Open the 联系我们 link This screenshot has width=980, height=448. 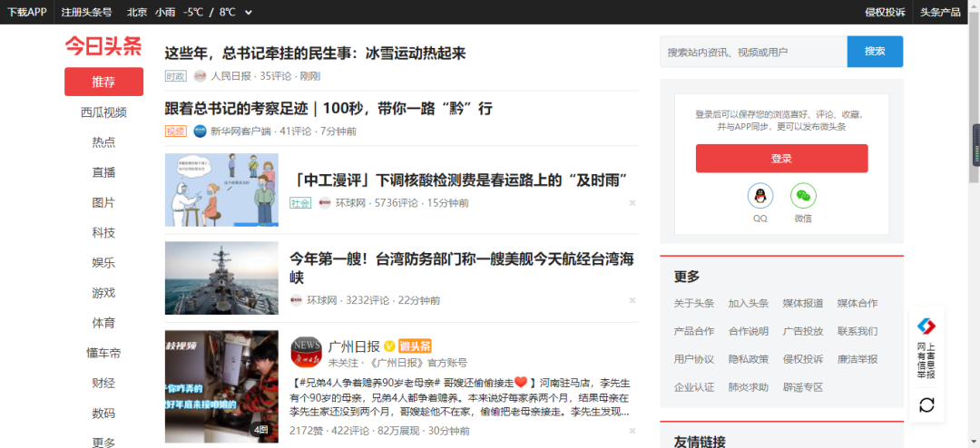[857, 331]
